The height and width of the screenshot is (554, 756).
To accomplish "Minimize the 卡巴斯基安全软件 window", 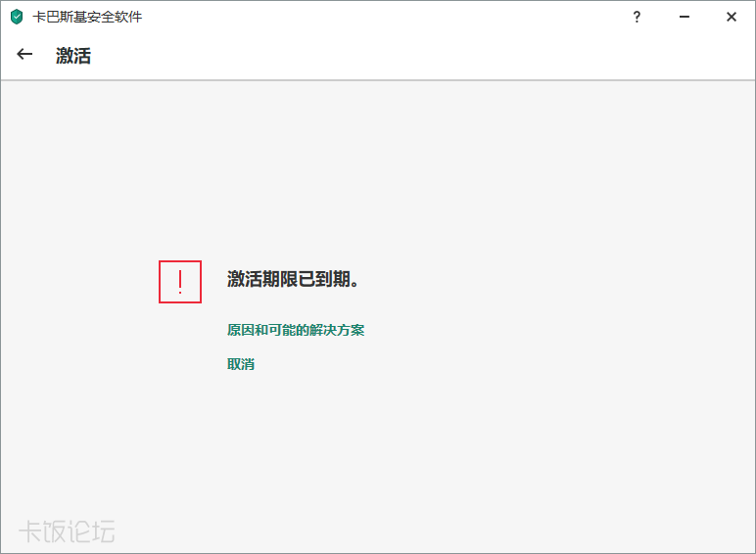I will [684, 17].
